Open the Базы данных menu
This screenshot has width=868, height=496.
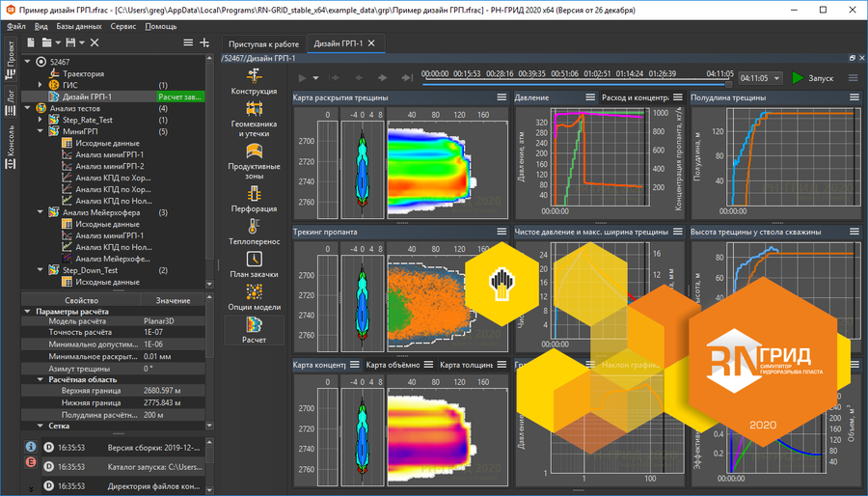79,26
